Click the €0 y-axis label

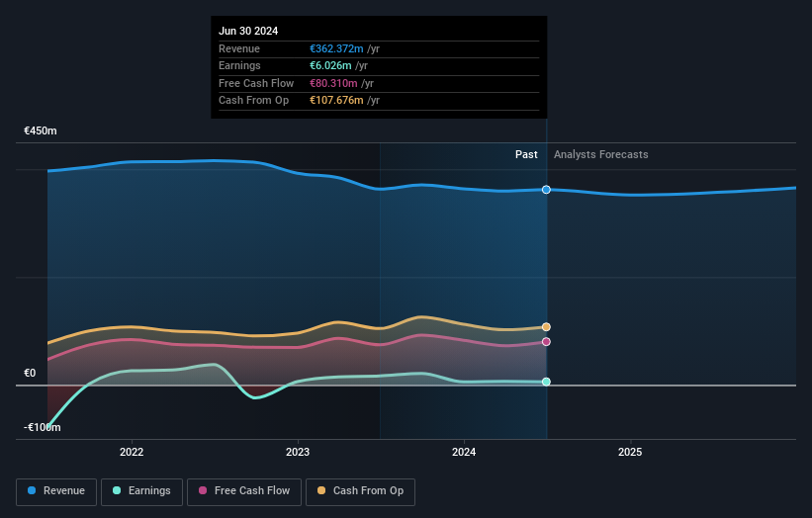tap(30, 373)
